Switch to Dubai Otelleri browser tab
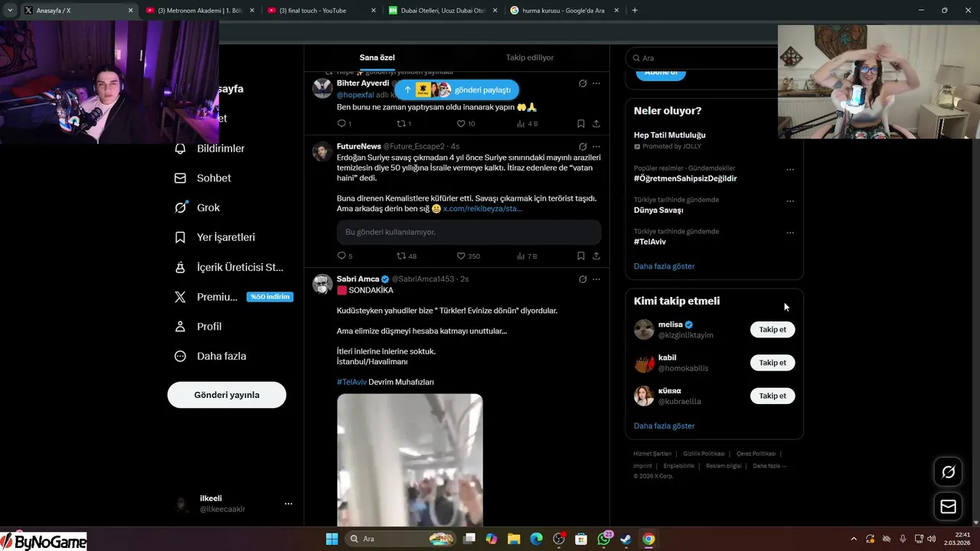The image size is (980, 551). point(443,10)
